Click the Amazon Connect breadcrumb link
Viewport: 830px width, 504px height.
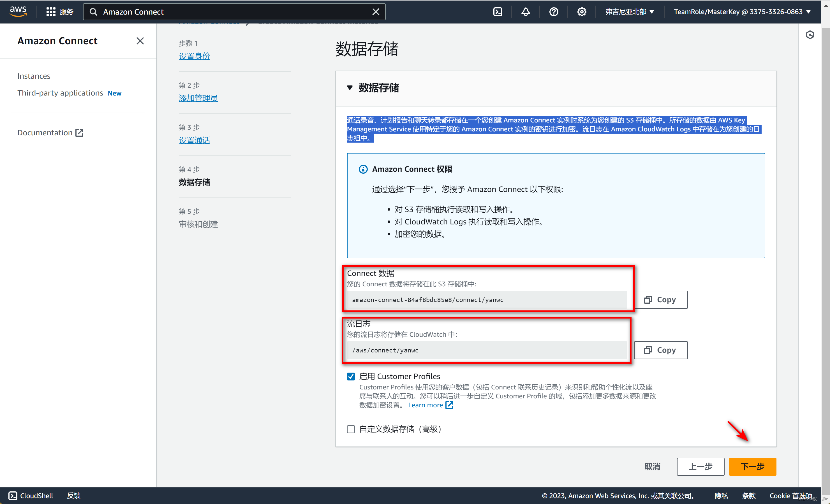pos(209,23)
